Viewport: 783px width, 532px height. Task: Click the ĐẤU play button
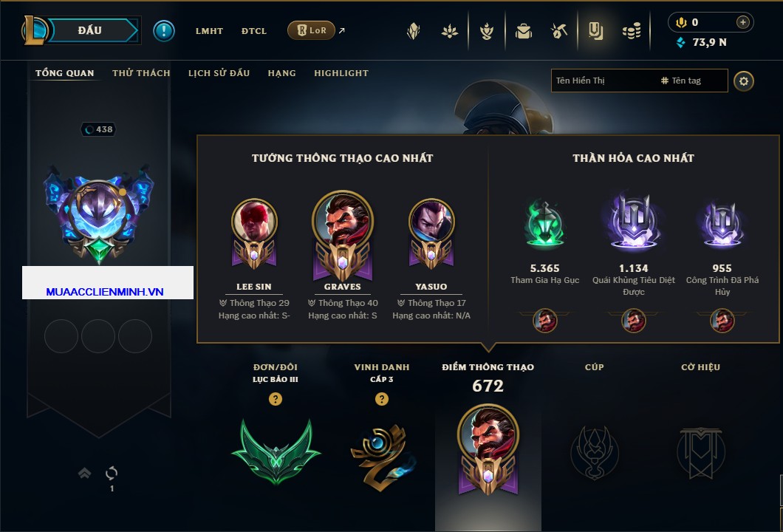pos(90,30)
